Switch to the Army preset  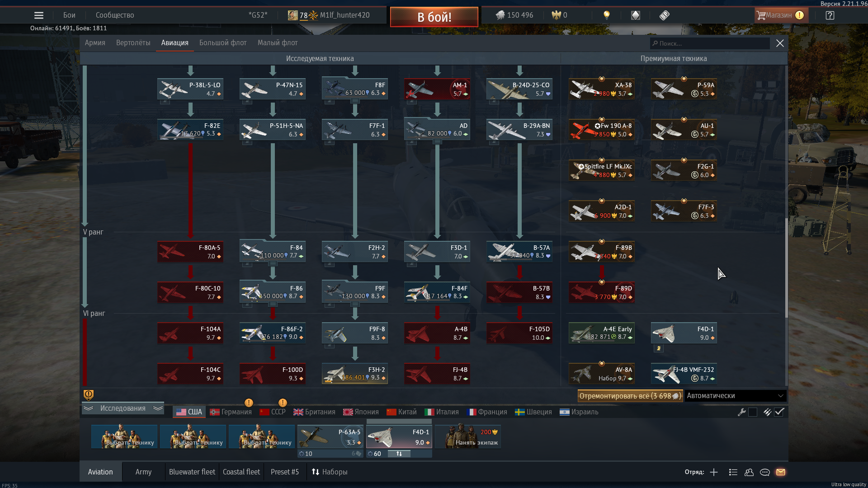point(143,472)
